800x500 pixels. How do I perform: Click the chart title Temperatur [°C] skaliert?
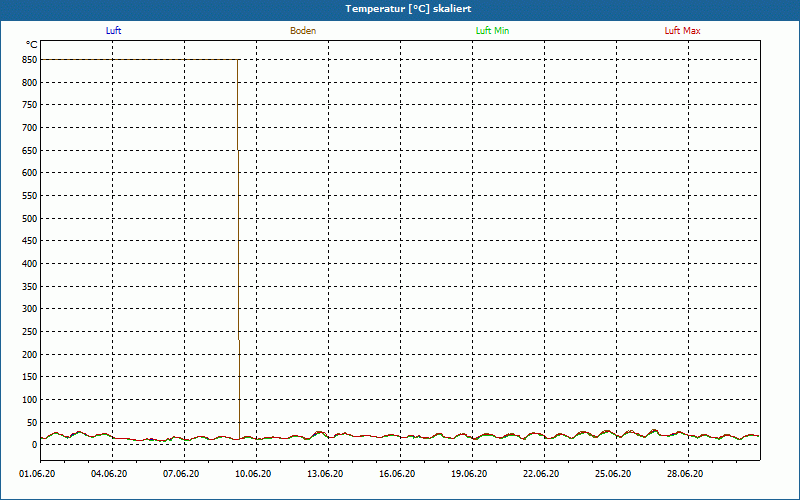pos(408,9)
